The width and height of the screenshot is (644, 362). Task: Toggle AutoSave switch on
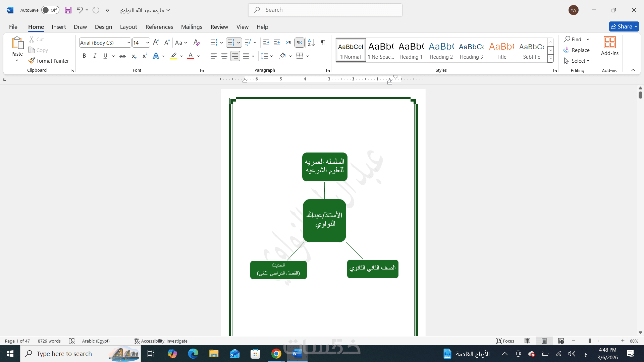click(x=50, y=10)
